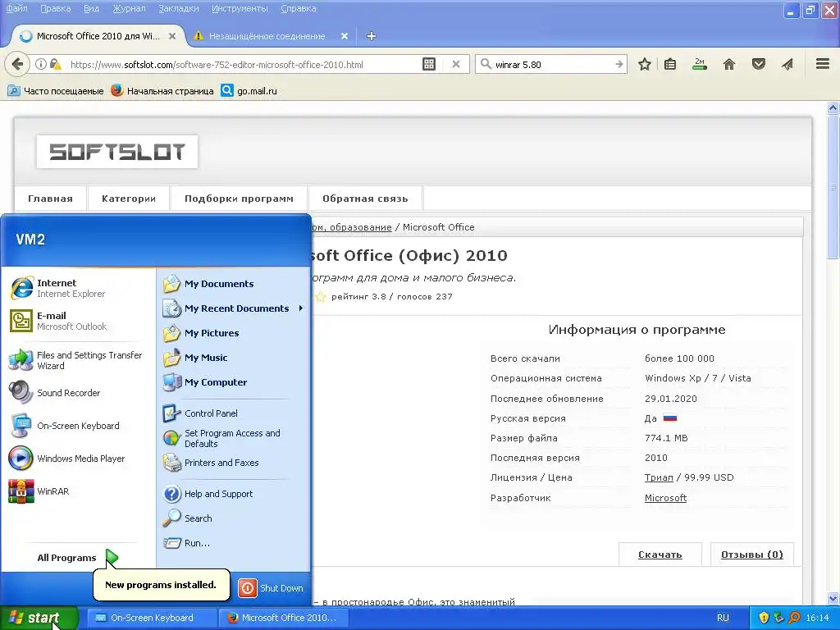This screenshot has width=840, height=630.
Task: Open the Закладки menu
Action: pos(178,8)
